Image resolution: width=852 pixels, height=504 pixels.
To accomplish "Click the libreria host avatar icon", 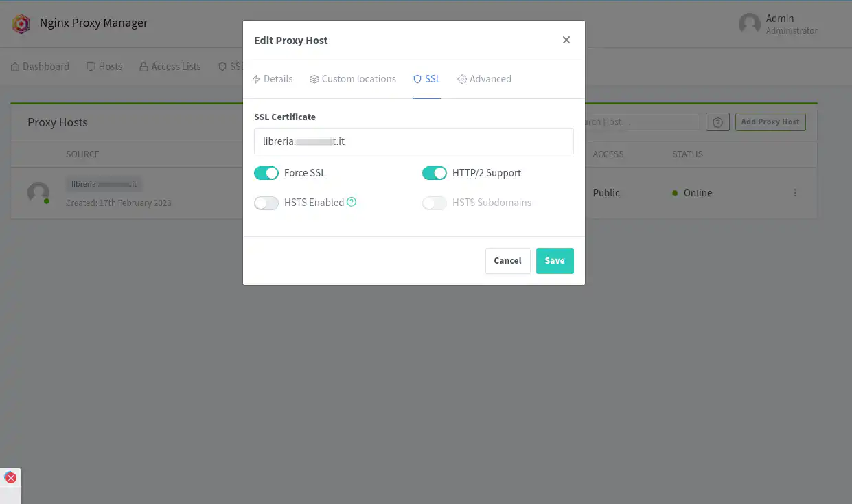I will point(38,193).
